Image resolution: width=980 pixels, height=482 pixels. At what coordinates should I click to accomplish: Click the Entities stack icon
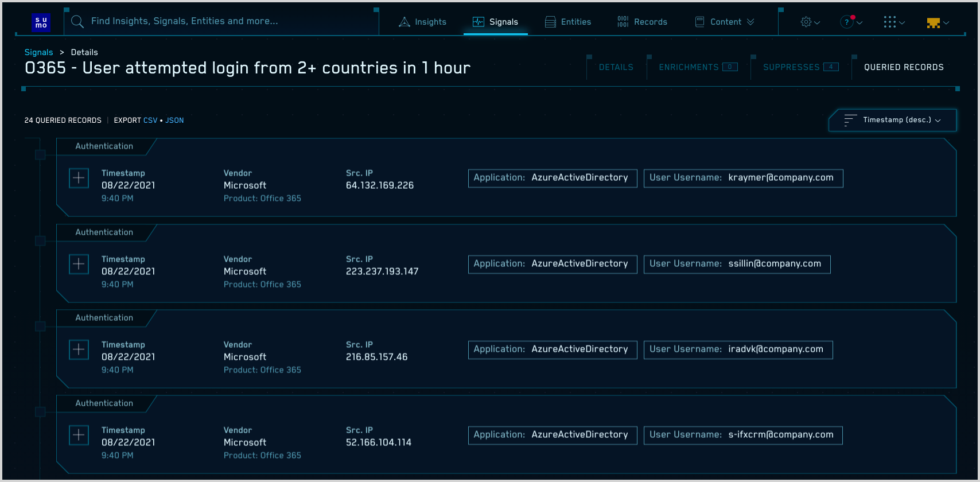550,22
